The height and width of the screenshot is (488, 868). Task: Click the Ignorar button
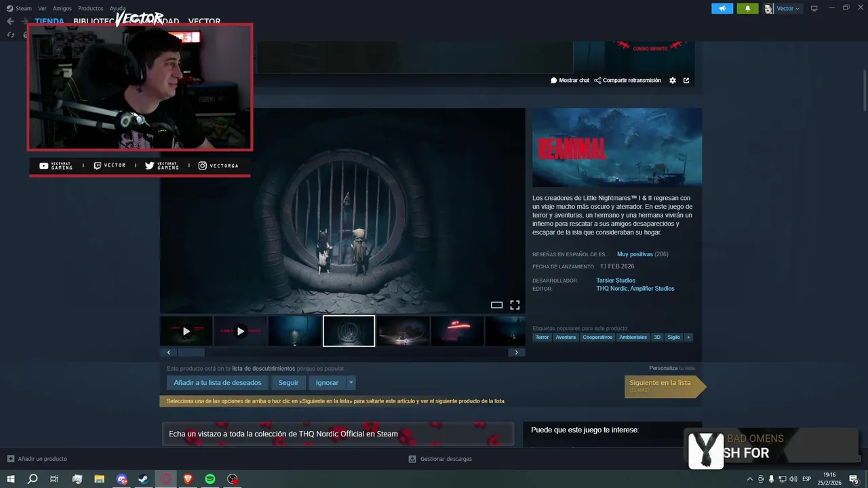(327, 383)
